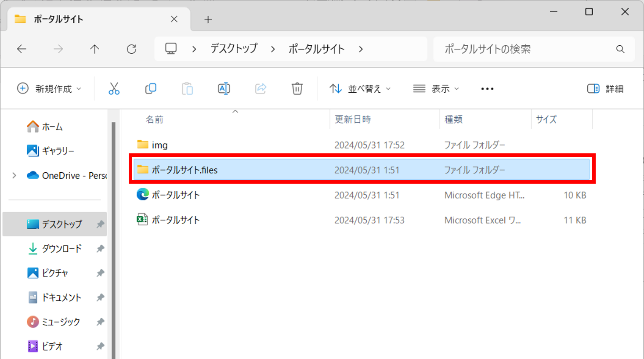Click the Copy icon in toolbar

(151, 89)
